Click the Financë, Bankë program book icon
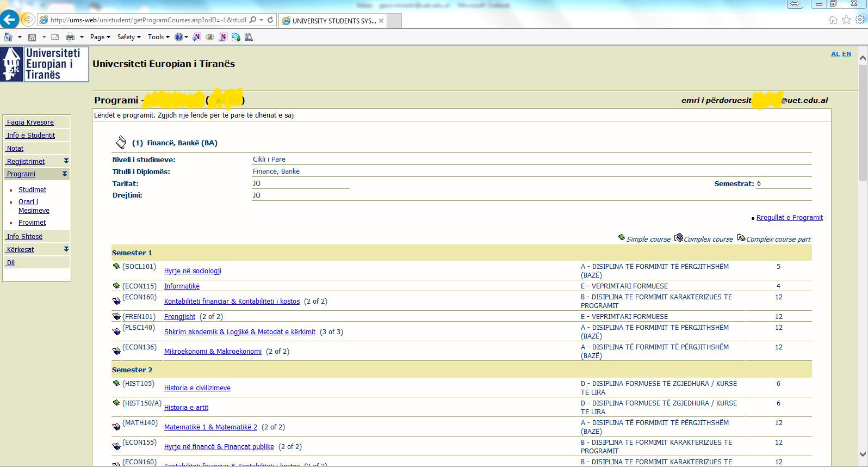868x467 pixels. coord(121,143)
